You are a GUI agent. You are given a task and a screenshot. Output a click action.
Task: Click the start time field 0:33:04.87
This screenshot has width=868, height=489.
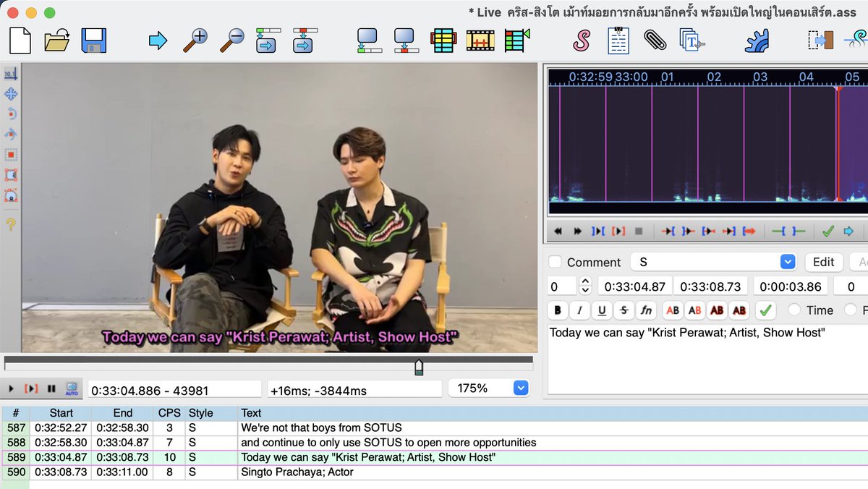click(x=634, y=286)
